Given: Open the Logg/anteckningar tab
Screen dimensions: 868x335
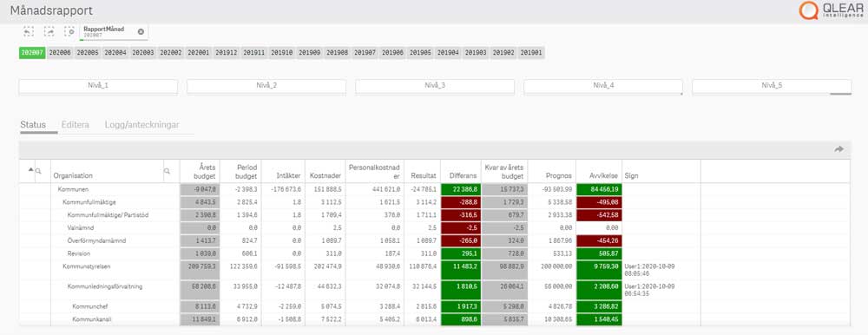Looking at the screenshot, I should (x=141, y=125).
